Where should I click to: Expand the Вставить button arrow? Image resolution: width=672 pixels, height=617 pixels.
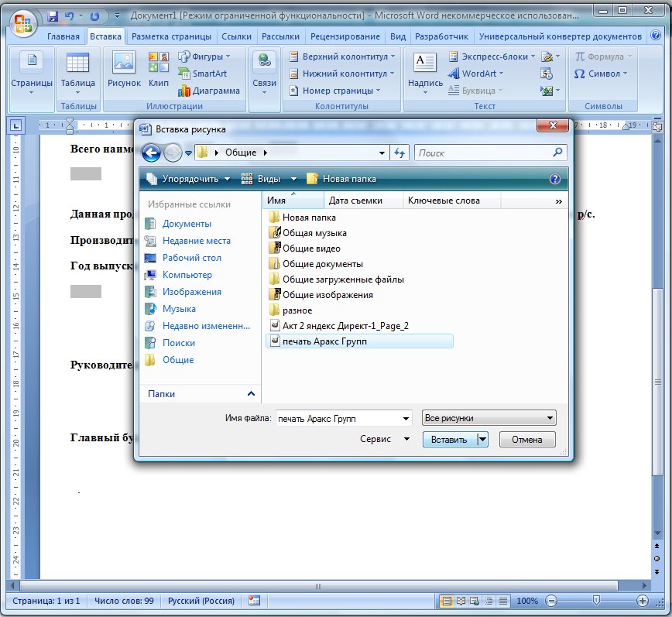(x=482, y=440)
